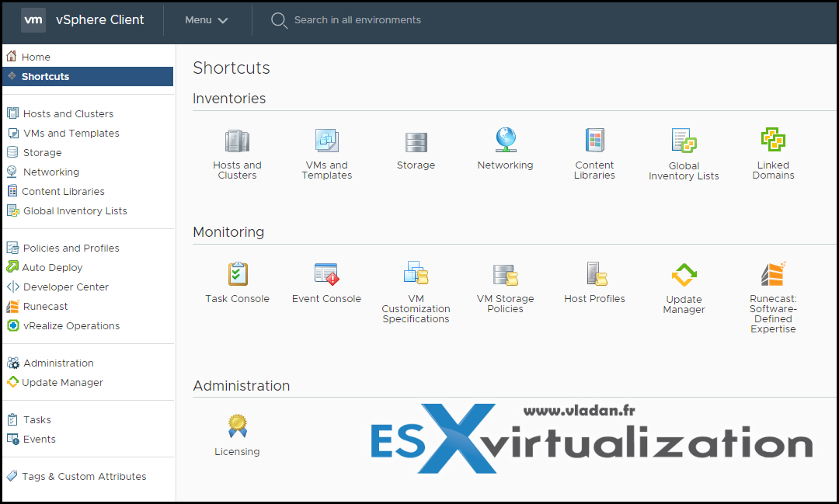Click the vSphere Client vm logo
The width and height of the screenshot is (839, 504).
coord(33,20)
